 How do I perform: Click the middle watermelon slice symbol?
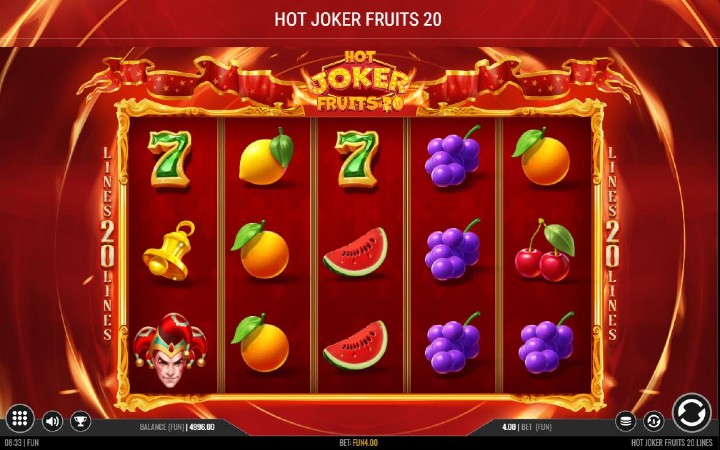pos(355,252)
